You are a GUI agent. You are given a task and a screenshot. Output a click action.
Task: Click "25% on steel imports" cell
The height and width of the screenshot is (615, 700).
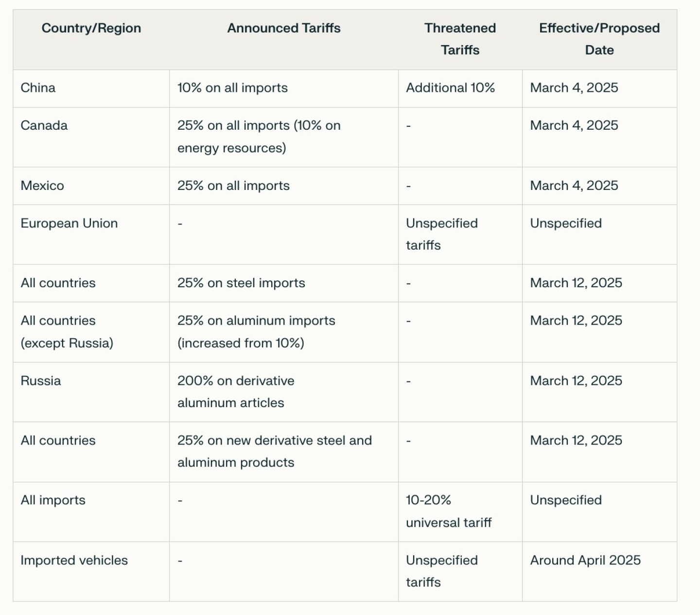(x=241, y=283)
